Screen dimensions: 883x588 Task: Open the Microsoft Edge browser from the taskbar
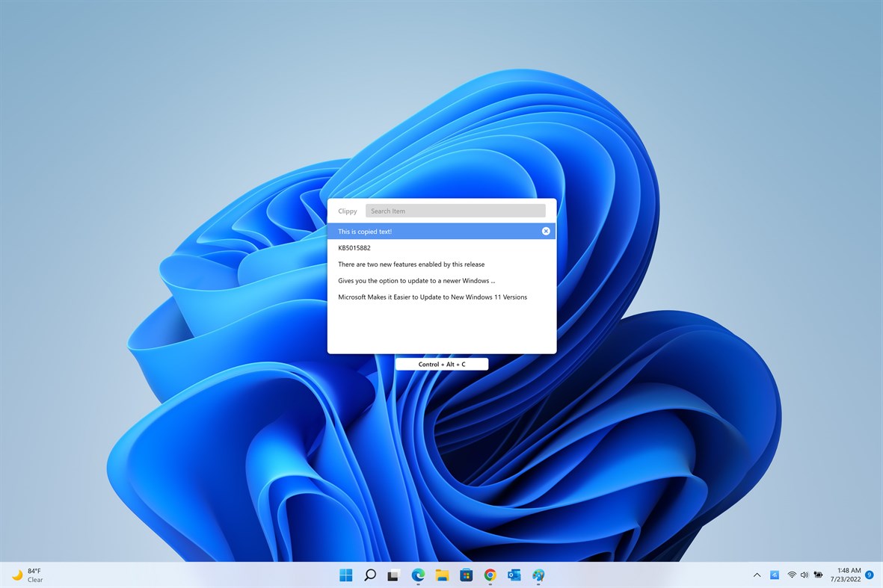click(x=417, y=575)
